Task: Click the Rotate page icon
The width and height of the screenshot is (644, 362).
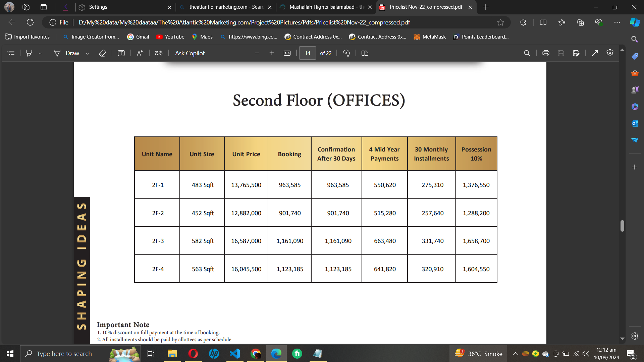Action: pyautogui.click(x=346, y=53)
